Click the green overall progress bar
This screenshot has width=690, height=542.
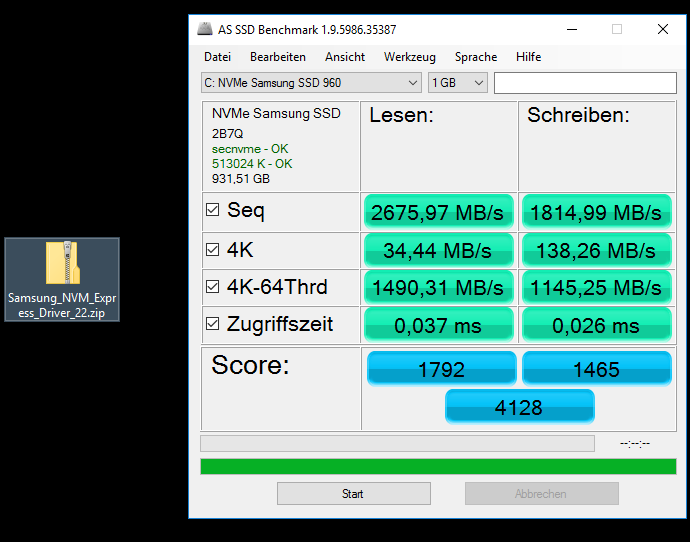click(x=438, y=466)
